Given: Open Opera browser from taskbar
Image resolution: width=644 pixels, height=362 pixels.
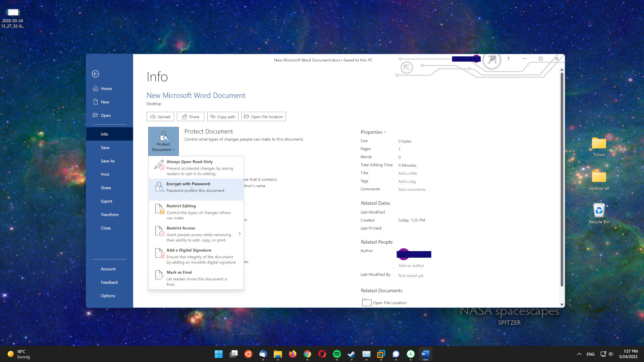Looking at the screenshot, I should (x=322, y=354).
